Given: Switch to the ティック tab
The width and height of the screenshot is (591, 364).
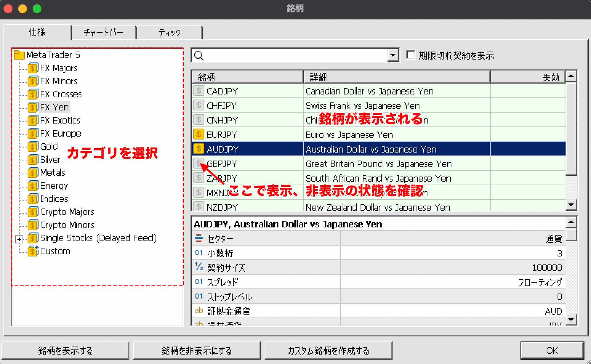Looking at the screenshot, I should [169, 33].
